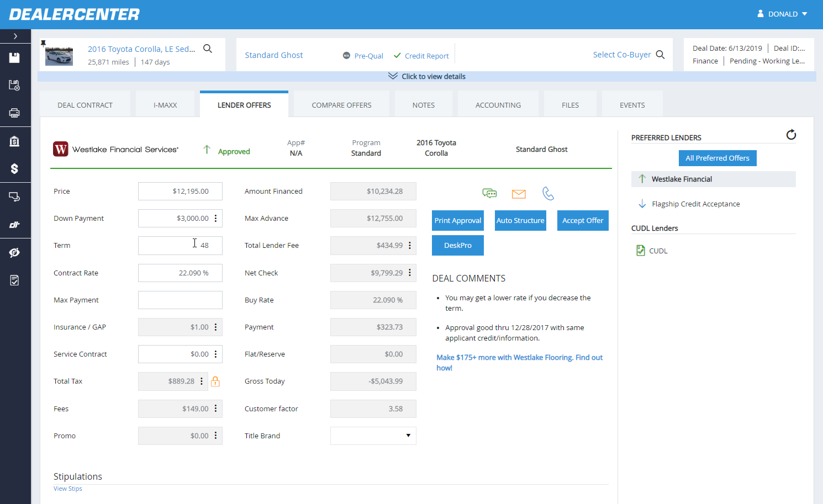Click the dollar sign icon in sidebar
This screenshot has height=504, width=823.
click(14, 168)
